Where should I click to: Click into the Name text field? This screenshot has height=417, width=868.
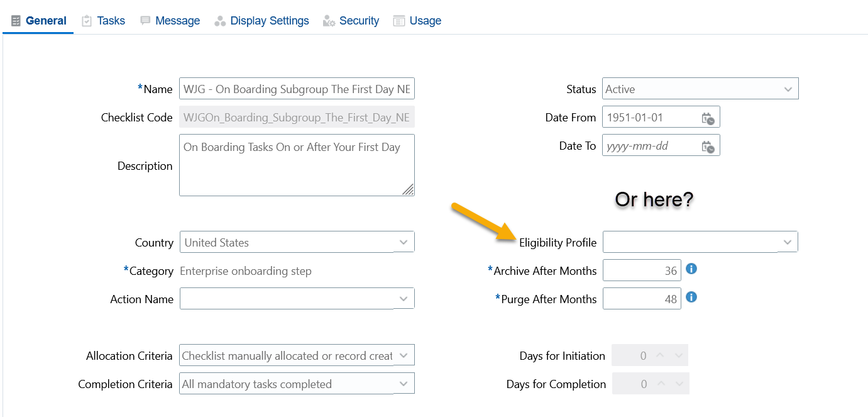coord(297,89)
